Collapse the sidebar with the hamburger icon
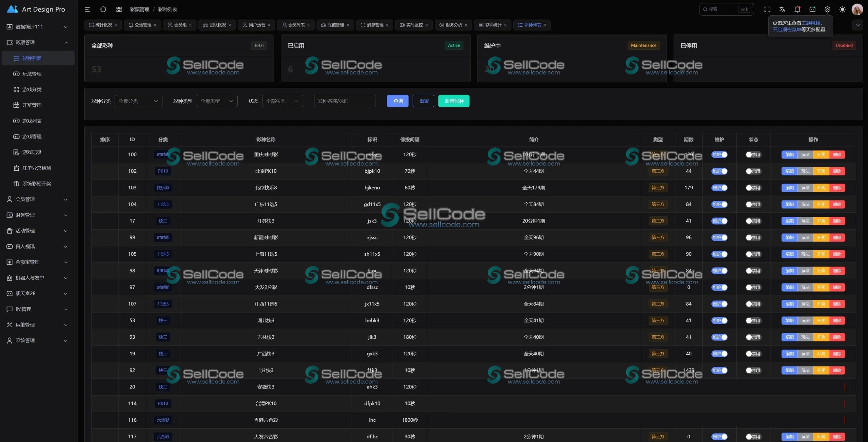Image resolution: width=868 pixels, height=442 pixels. (x=87, y=9)
